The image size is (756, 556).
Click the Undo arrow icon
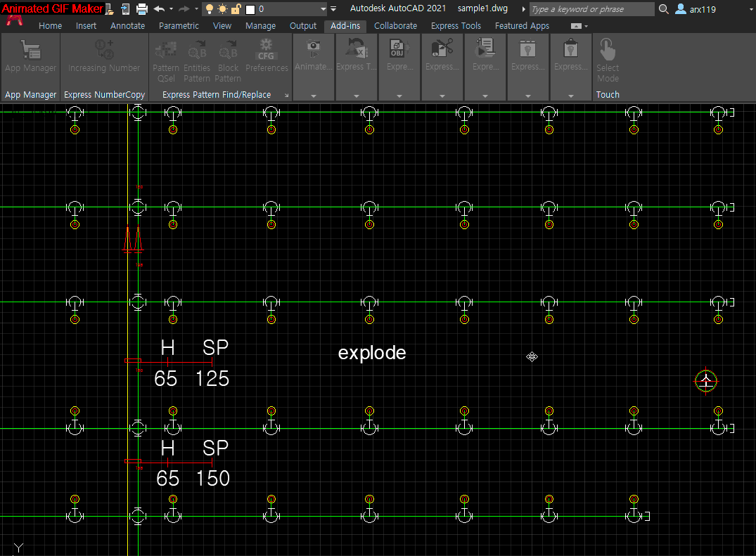pyautogui.click(x=159, y=9)
